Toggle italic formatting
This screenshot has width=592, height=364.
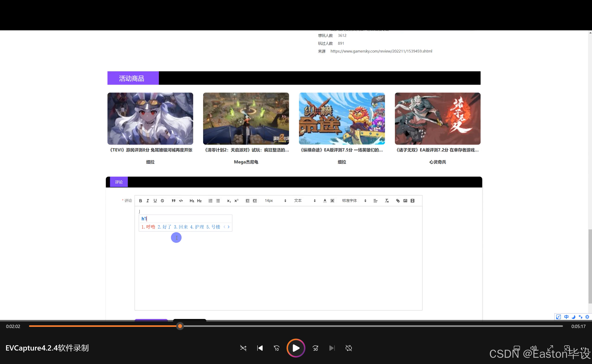tap(148, 201)
